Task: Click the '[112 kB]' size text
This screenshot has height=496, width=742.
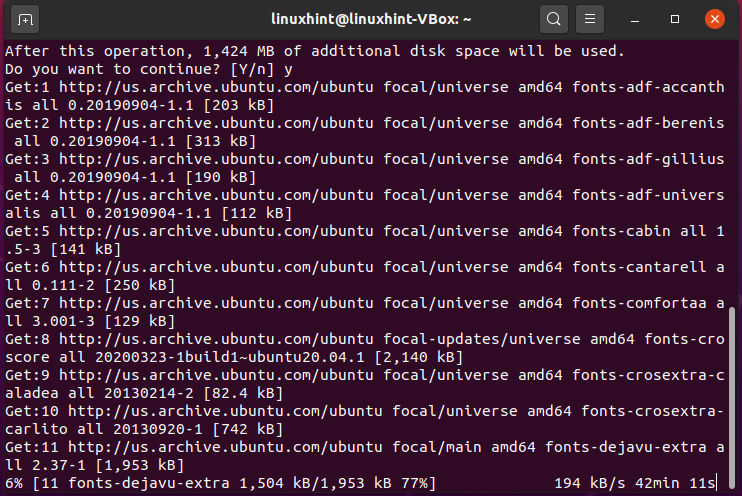Action: (x=256, y=213)
